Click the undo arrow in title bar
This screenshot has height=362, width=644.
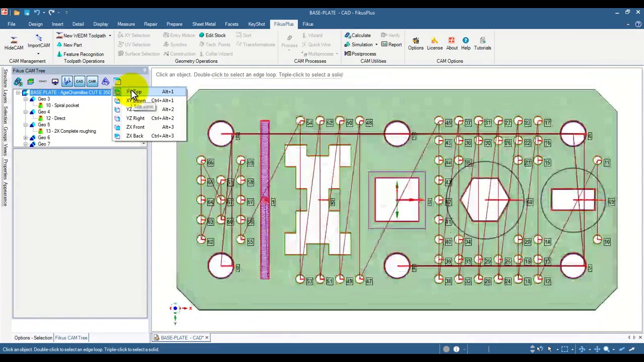click(37, 12)
